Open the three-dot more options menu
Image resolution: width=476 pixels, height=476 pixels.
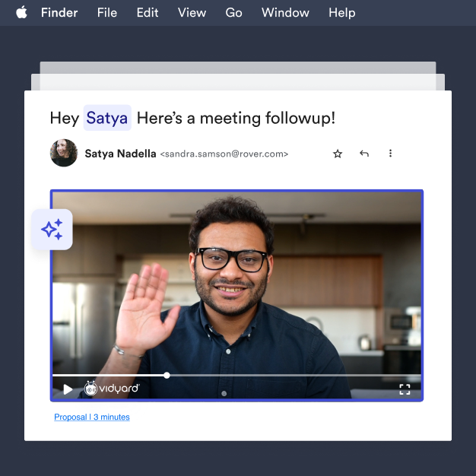click(x=390, y=154)
